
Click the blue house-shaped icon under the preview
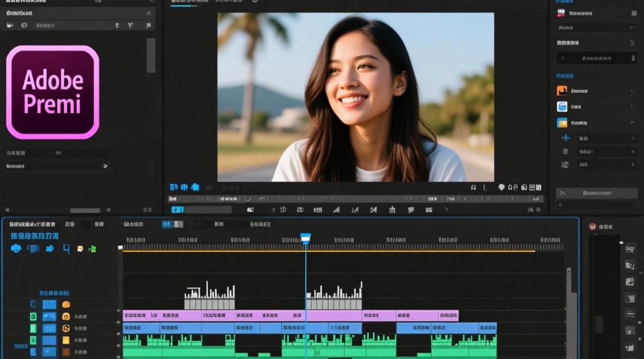[x=195, y=187]
